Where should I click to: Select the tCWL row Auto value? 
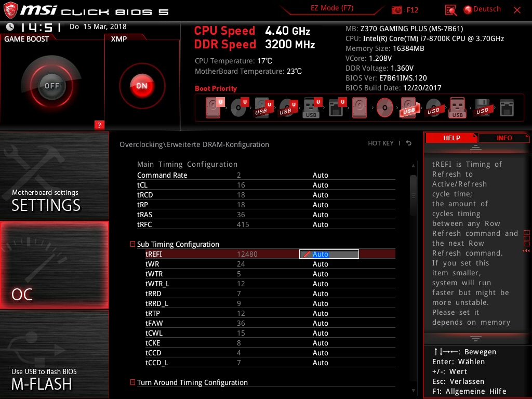(x=320, y=333)
